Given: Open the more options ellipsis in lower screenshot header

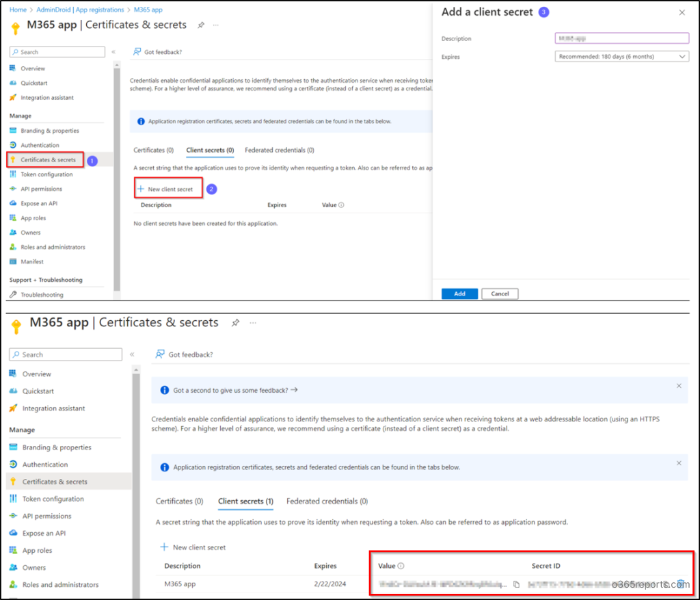Looking at the screenshot, I should tap(253, 322).
